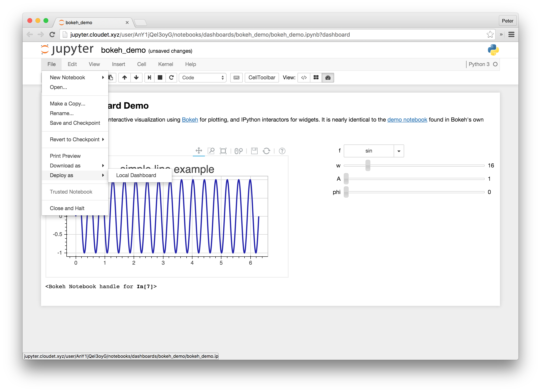
Task: Toggle Bokeh wheel zoom tool
Action: pyautogui.click(x=238, y=151)
